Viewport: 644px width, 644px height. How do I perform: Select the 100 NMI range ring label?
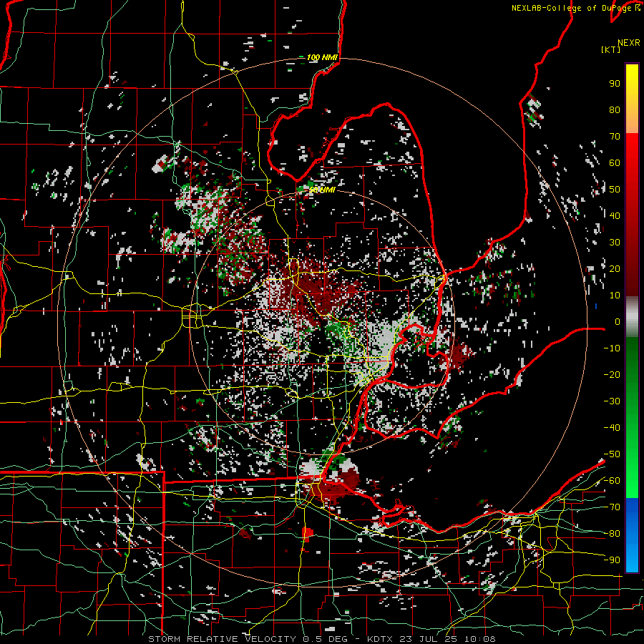coord(322,57)
